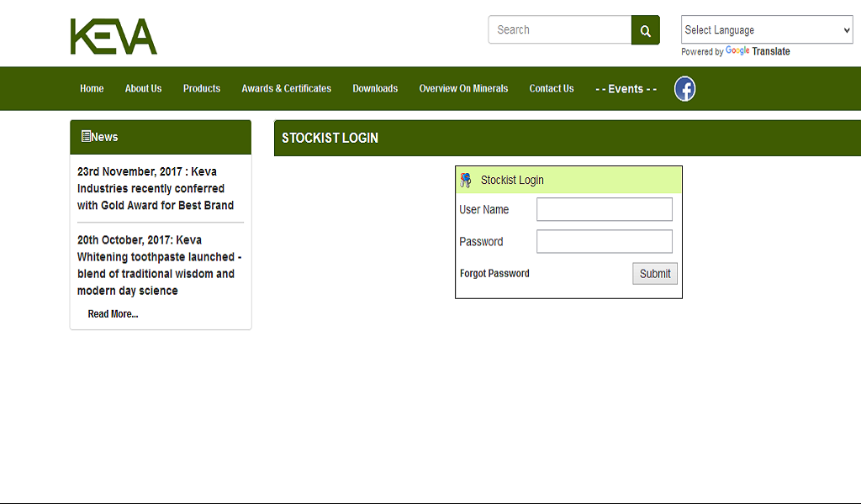The width and height of the screenshot is (861, 504).
Task: Open the Events menu item
Action: click(626, 89)
